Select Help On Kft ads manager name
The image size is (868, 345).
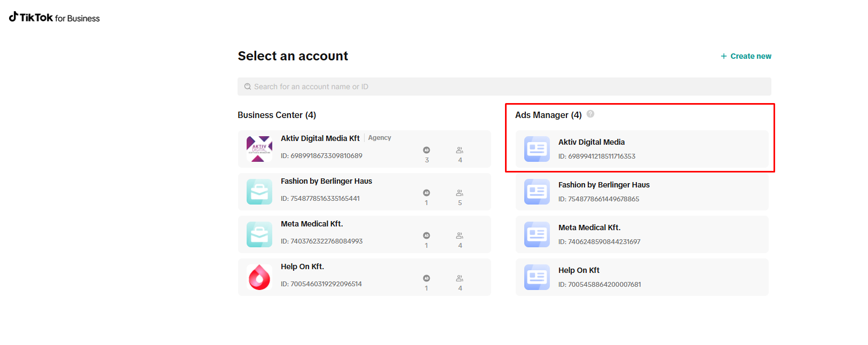(x=579, y=270)
